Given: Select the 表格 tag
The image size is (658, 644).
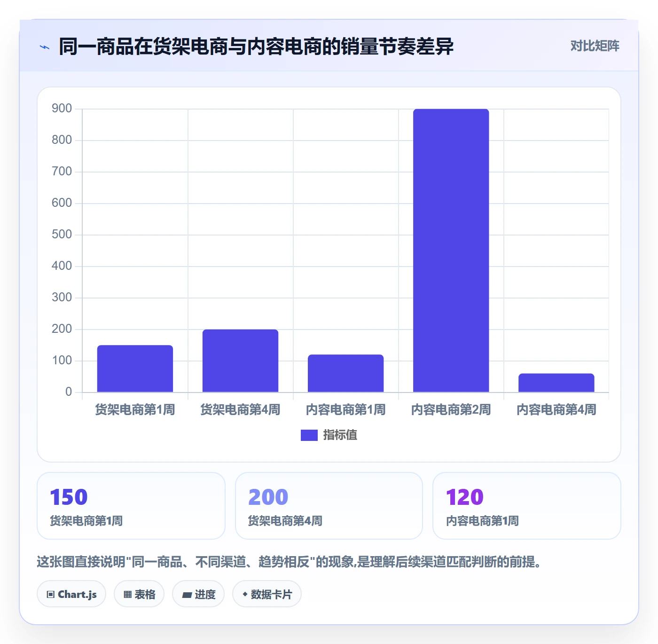Looking at the screenshot, I should 139,594.
